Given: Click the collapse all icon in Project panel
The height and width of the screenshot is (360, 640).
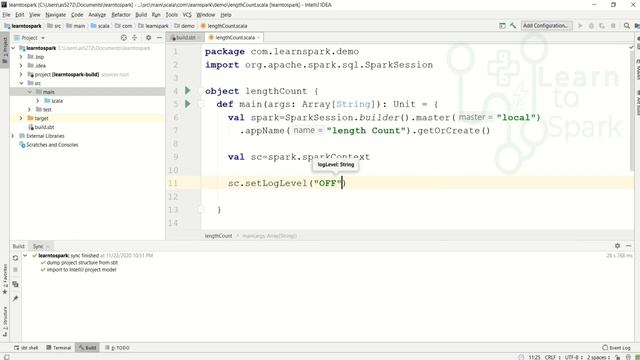Looking at the screenshot, I should click(134, 38).
